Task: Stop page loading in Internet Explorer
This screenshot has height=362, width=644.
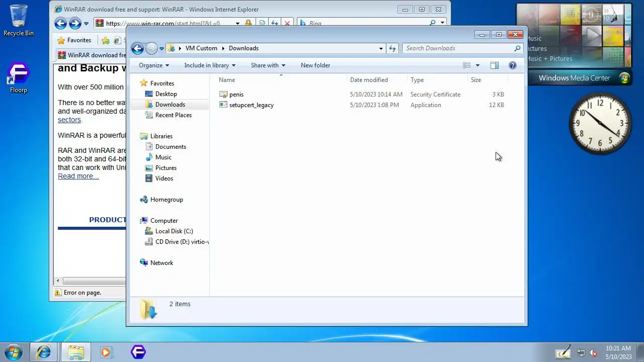Action: pos(287,23)
